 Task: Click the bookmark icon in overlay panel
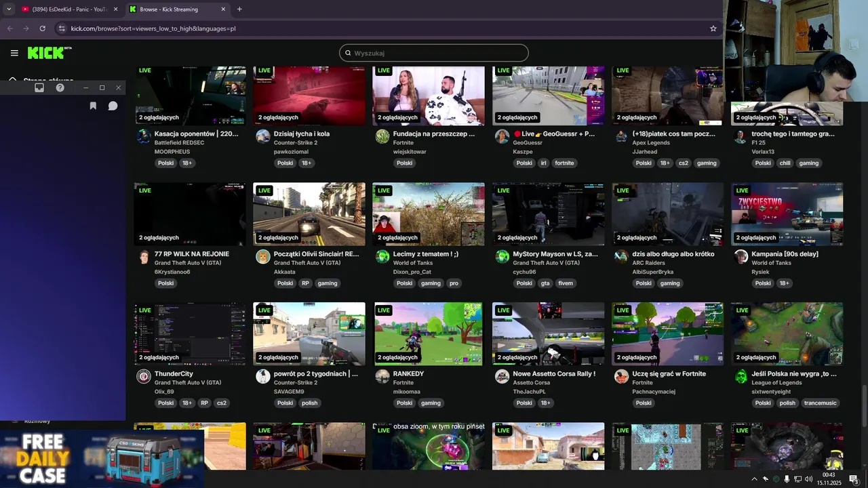click(x=93, y=106)
